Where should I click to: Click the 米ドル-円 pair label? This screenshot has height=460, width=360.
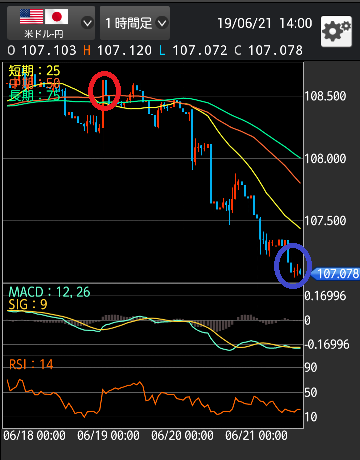(44, 34)
